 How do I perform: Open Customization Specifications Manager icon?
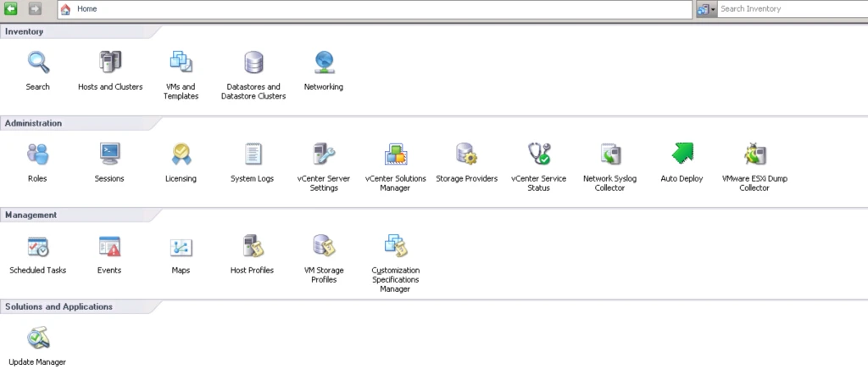pyautogui.click(x=395, y=246)
